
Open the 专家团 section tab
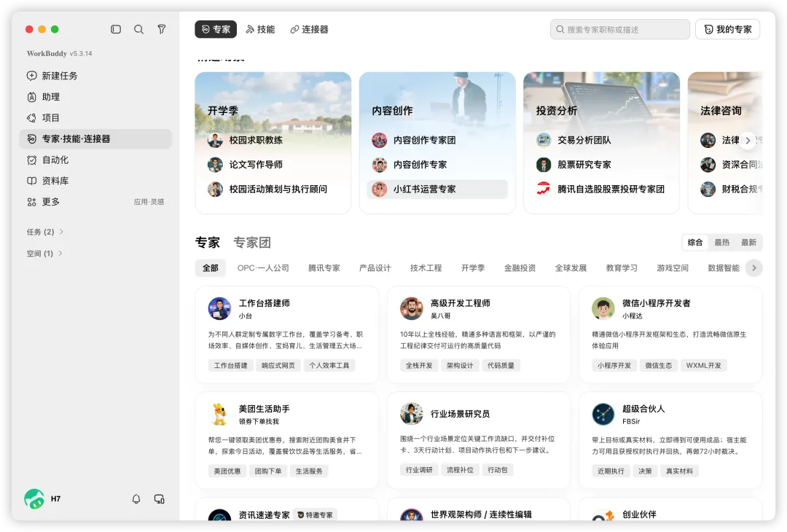[252, 243]
